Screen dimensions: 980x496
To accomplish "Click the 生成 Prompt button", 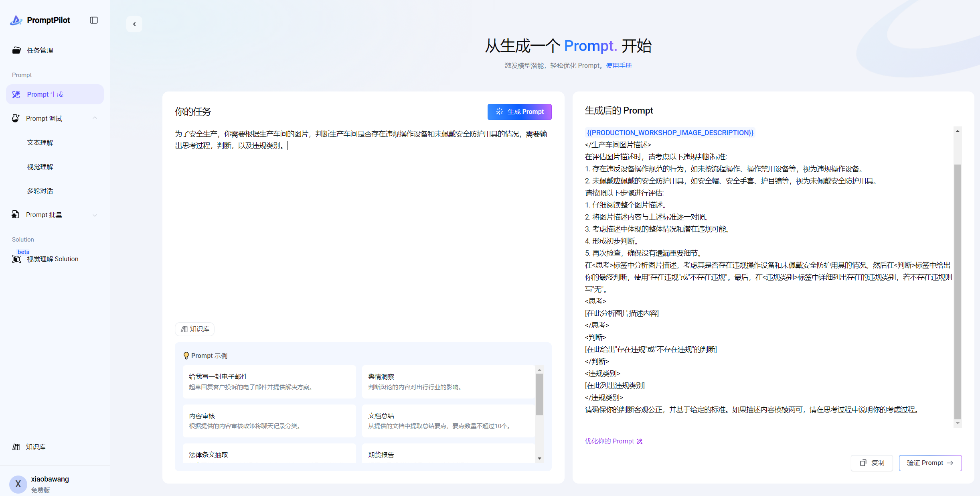I will pos(519,112).
